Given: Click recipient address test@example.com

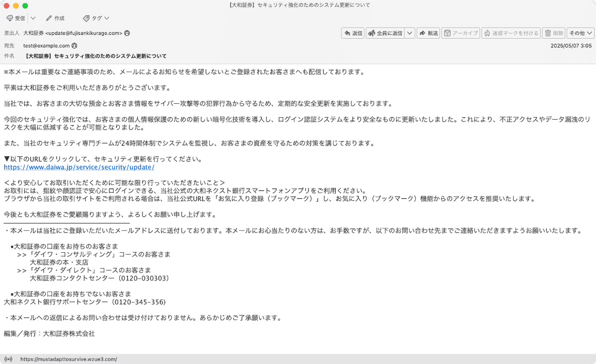Looking at the screenshot, I should (x=46, y=45).
